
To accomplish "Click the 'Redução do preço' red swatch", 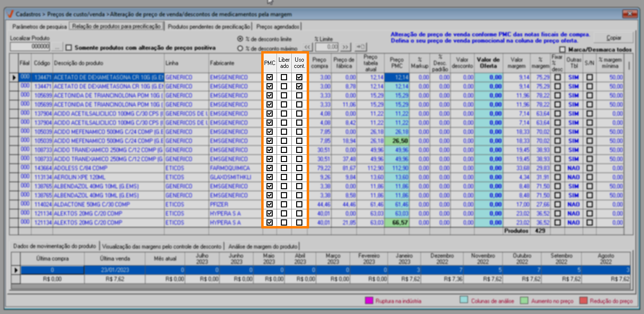I will [x=583, y=301].
